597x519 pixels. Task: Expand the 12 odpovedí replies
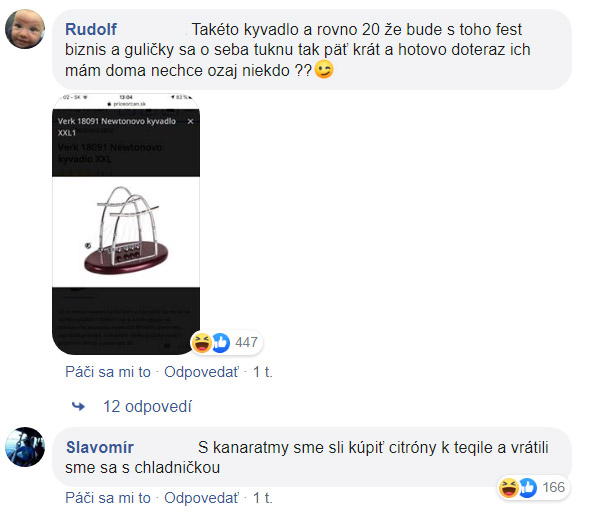click(x=147, y=406)
